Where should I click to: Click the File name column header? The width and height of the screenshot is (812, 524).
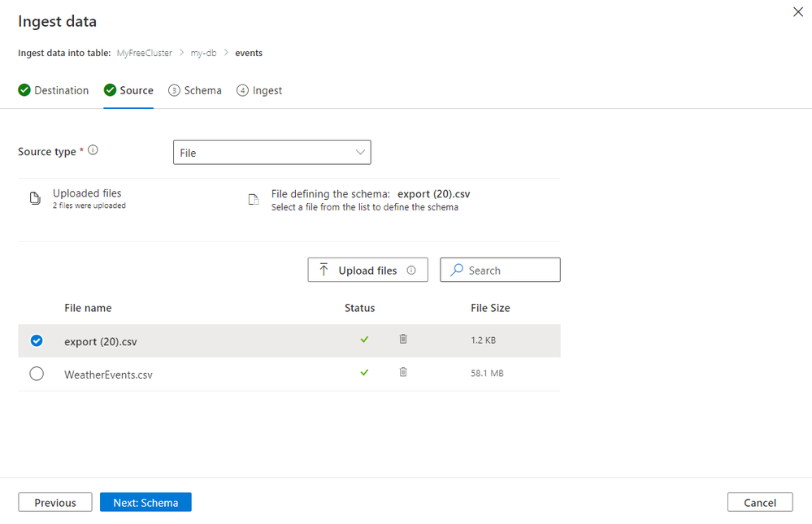pyautogui.click(x=88, y=308)
